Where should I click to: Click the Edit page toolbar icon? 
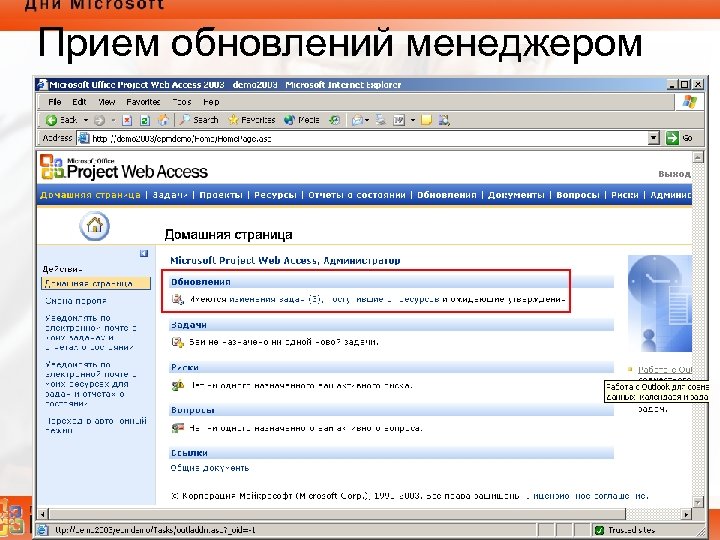pos(399,120)
